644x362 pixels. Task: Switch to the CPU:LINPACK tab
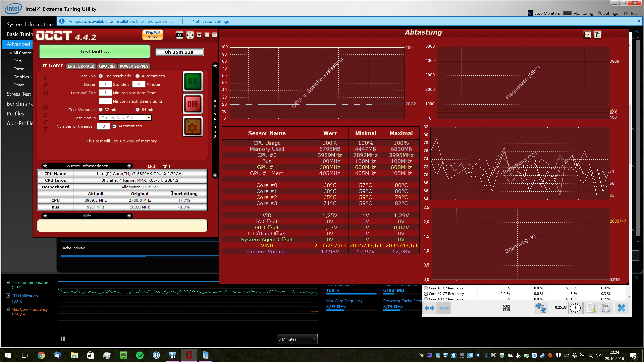pos(81,66)
